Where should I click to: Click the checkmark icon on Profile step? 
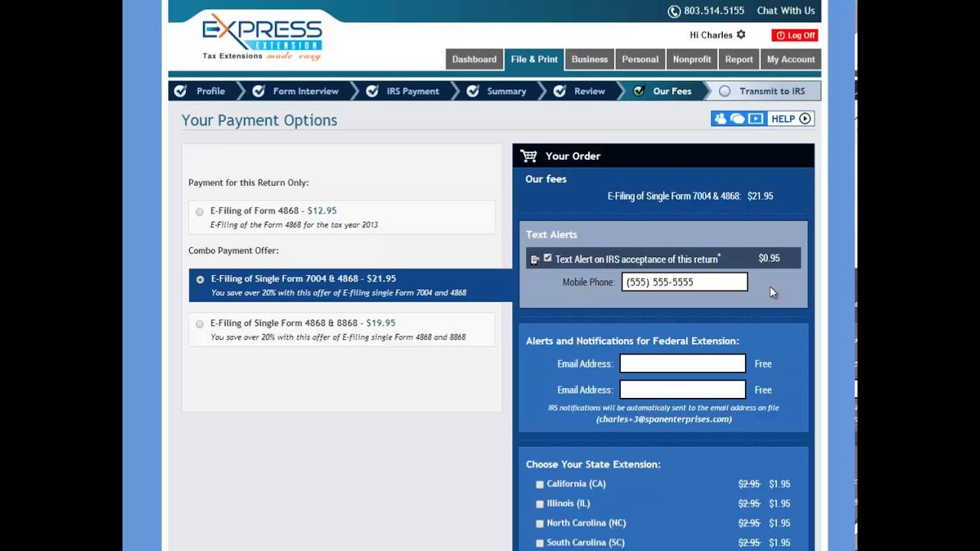click(180, 91)
